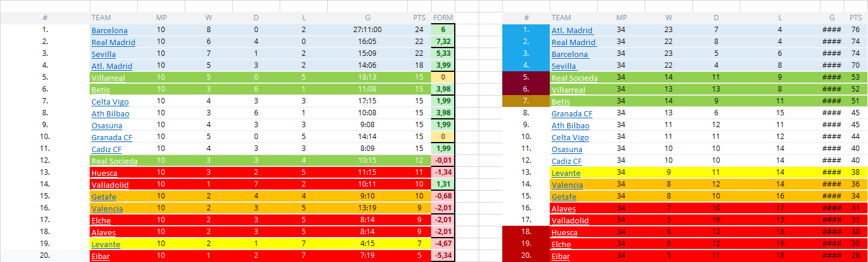Select form value '7,32'
This screenshot has width=868, height=262.
point(443,42)
